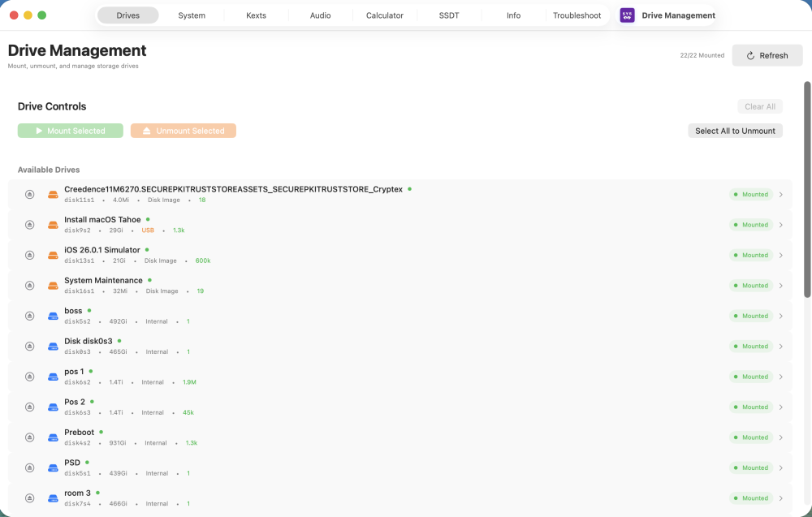Open the Kexts tab
812x517 pixels.
[x=256, y=15]
